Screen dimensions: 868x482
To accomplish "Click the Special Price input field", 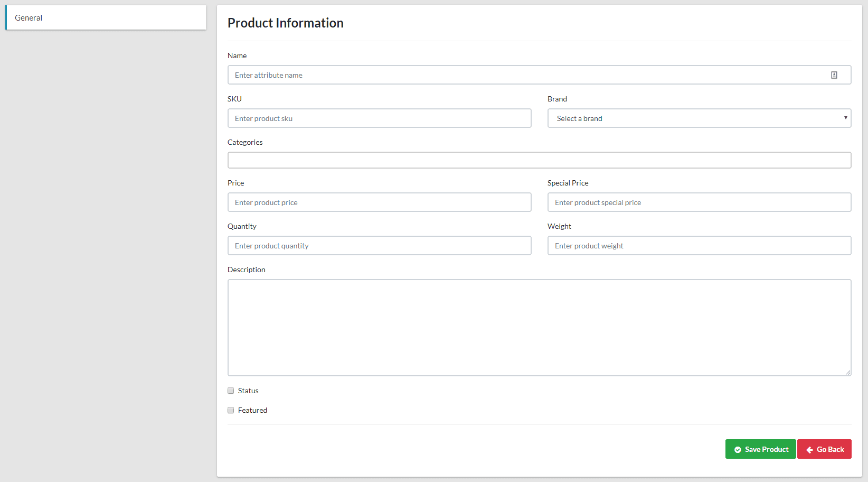I will pos(699,202).
